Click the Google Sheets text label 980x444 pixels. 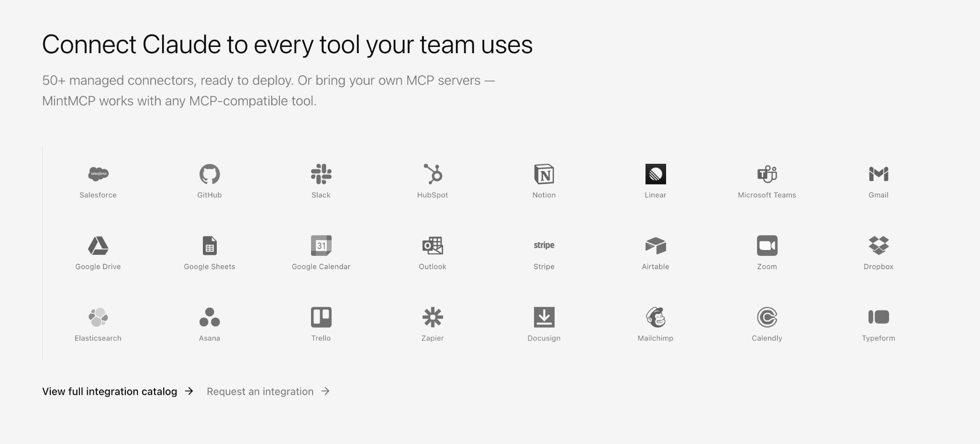210,267
